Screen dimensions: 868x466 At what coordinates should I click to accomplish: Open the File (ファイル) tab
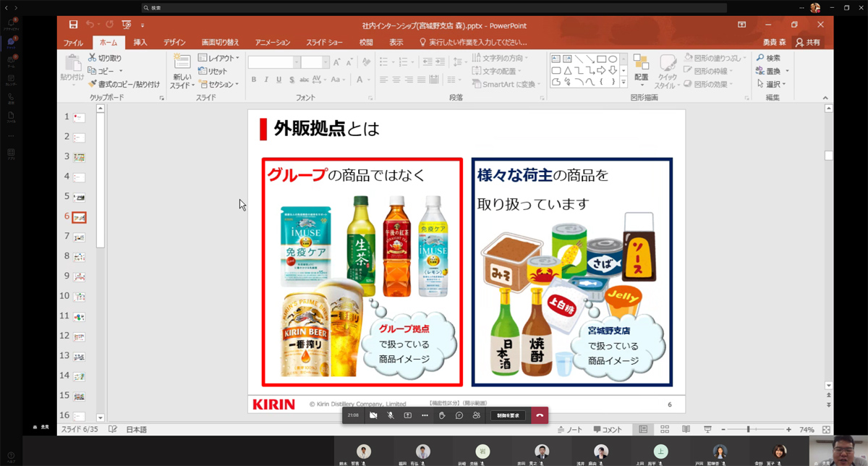[73, 43]
